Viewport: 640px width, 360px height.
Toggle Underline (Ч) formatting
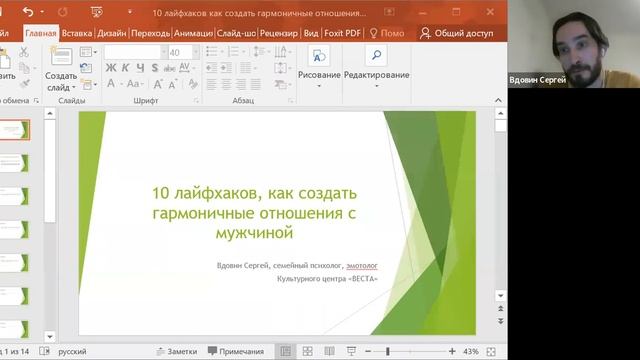coord(140,68)
